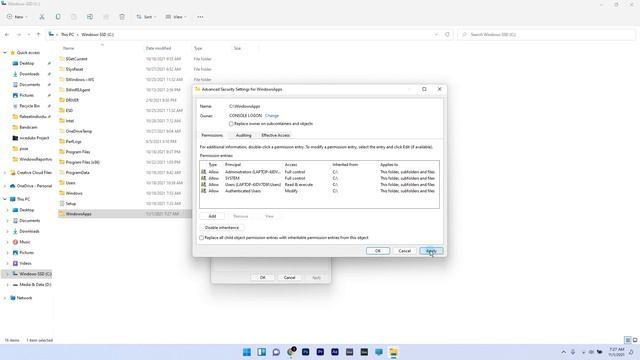Viewport: 640px width, 360px height.
Task: Open Premiere Pro from the taskbar
Action: pyautogui.click(x=320, y=352)
